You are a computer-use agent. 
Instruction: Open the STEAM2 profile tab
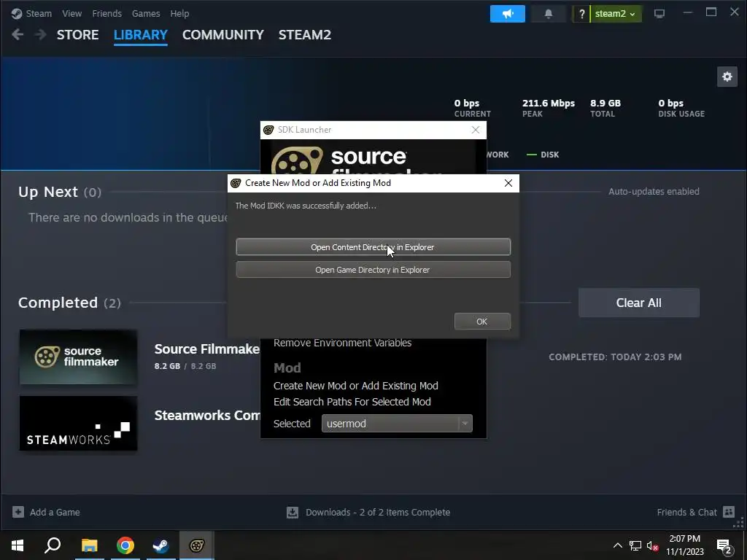[x=305, y=35]
